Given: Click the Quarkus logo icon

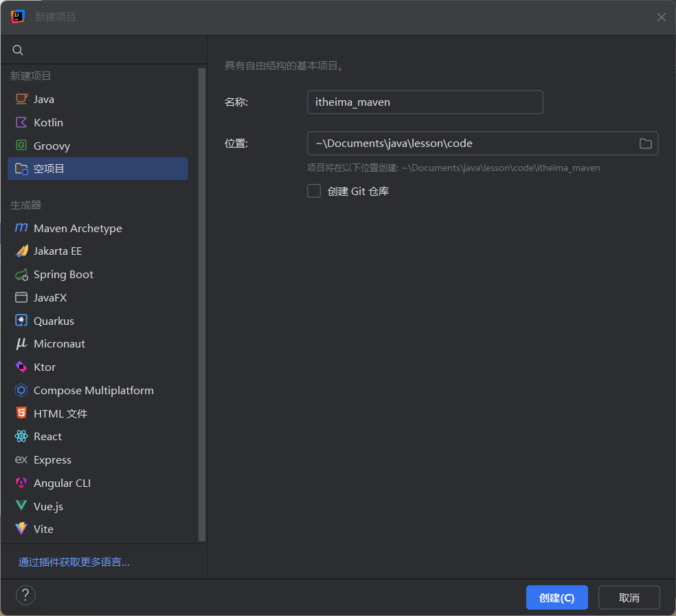Looking at the screenshot, I should 21,320.
